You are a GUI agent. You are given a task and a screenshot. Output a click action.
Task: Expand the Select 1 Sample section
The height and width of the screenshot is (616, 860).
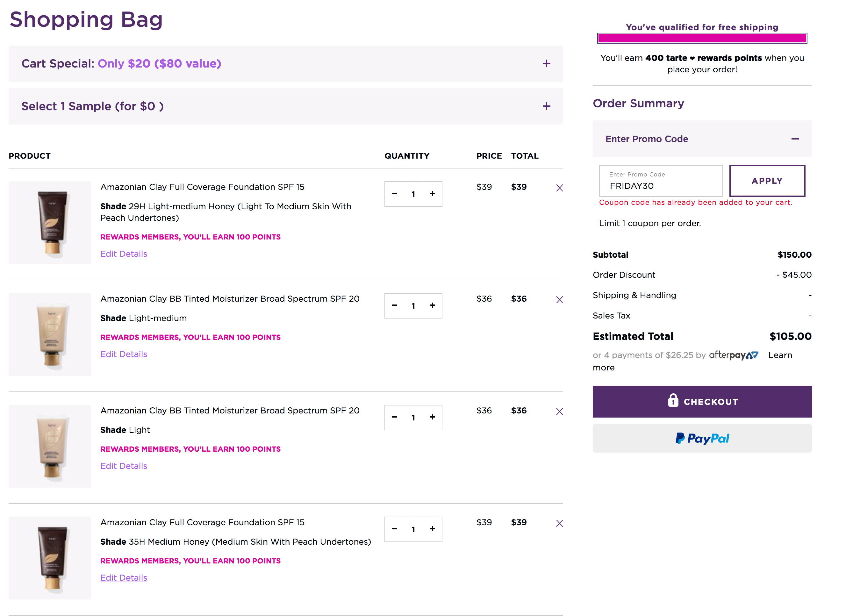point(285,106)
